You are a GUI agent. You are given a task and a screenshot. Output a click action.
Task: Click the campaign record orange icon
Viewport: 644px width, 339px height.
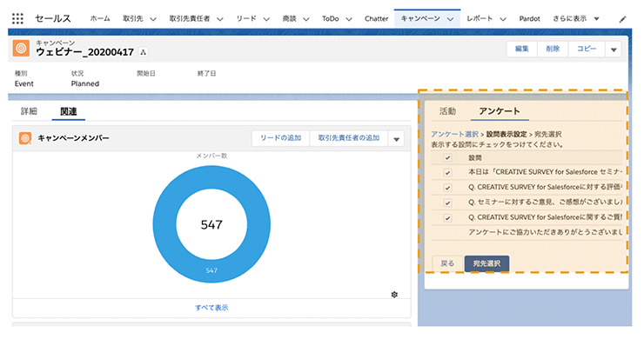coord(21,49)
